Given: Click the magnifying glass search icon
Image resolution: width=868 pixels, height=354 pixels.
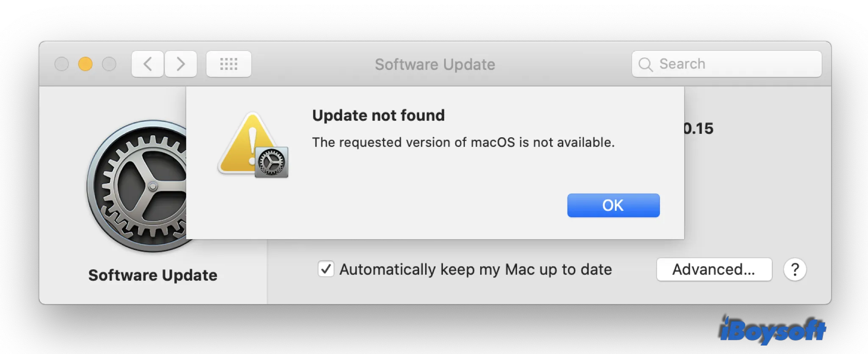Looking at the screenshot, I should (645, 64).
